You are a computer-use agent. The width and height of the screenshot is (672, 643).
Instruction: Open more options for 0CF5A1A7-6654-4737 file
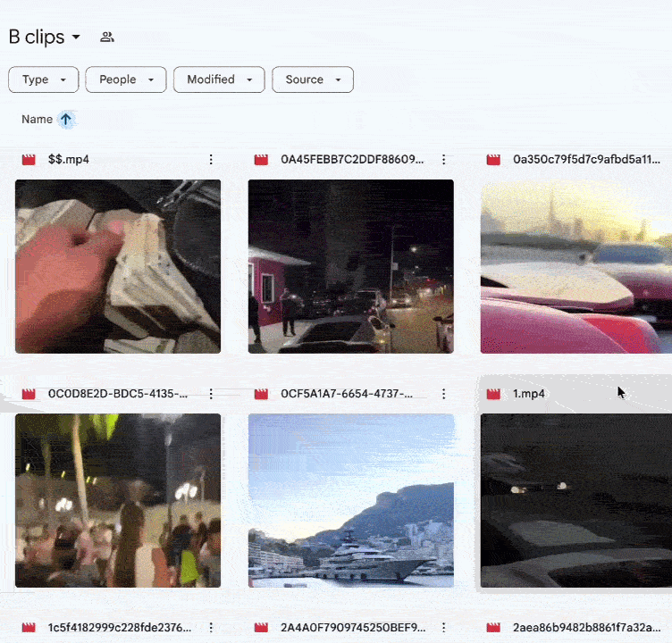(x=443, y=394)
